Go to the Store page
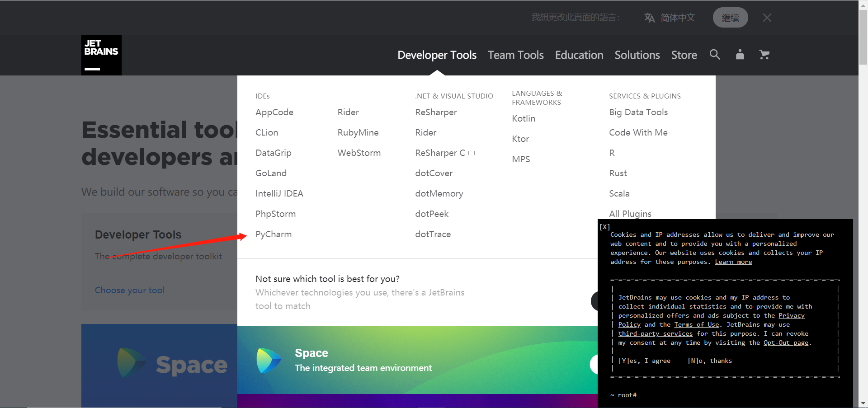Image resolution: width=868 pixels, height=408 pixels. click(x=684, y=55)
